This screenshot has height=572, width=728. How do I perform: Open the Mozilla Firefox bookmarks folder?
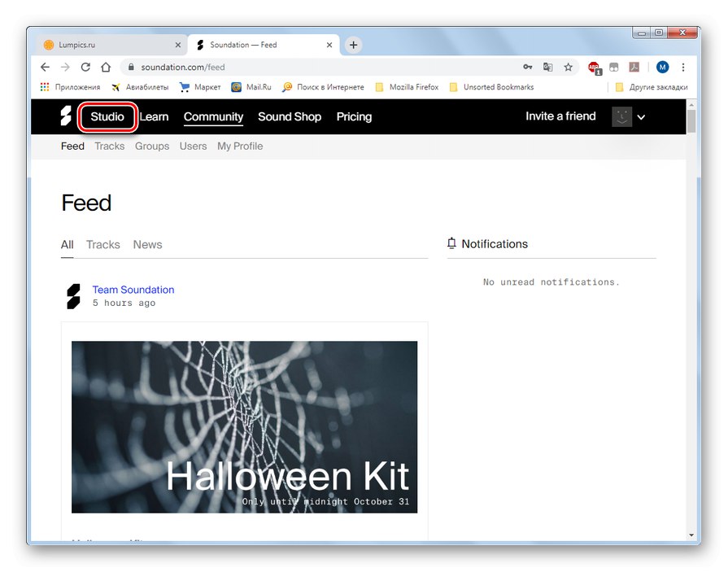407,87
